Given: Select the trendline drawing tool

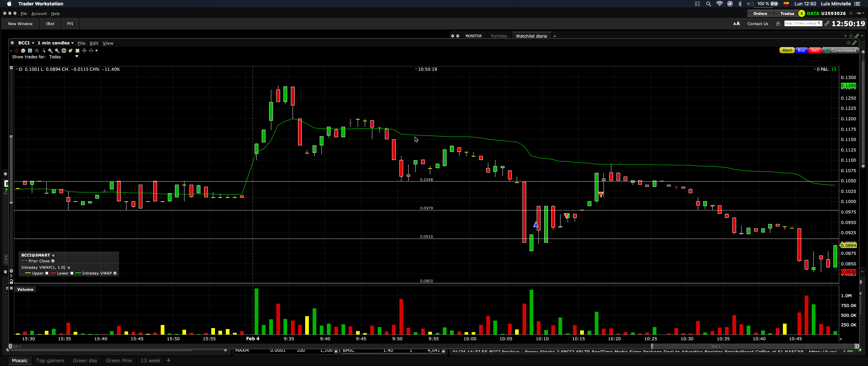Looking at the screenshot, I should (43, 51).
